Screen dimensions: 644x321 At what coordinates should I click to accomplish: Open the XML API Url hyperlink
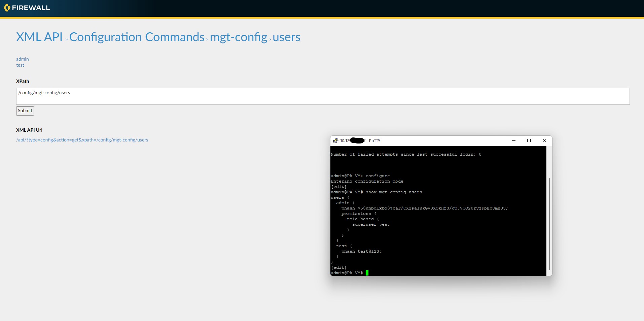[82, 140]
